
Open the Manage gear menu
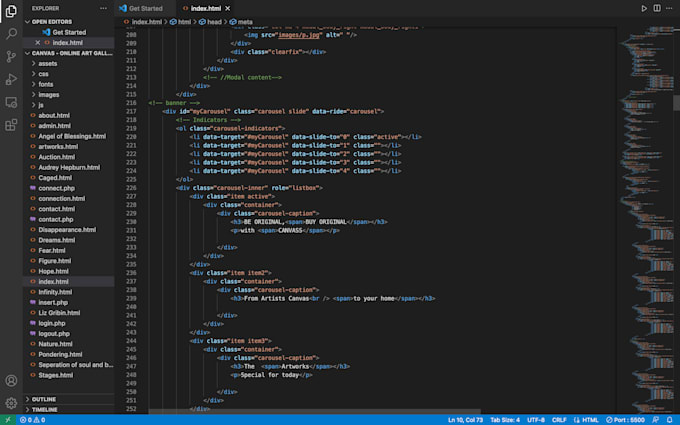click(11, 404)
